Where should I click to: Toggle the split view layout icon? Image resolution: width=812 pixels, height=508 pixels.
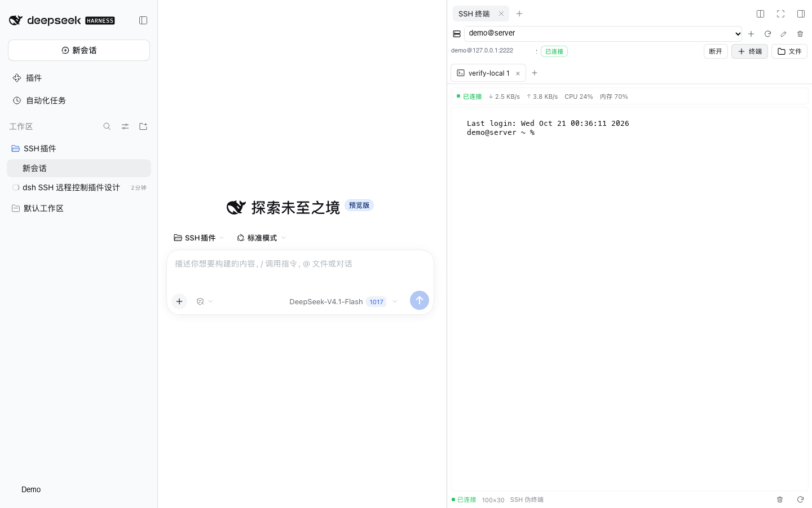tap(760, 14)
